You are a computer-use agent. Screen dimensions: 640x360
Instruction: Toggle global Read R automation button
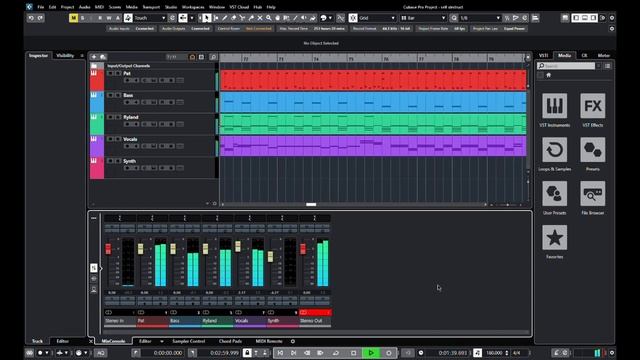tap(100, 18)
